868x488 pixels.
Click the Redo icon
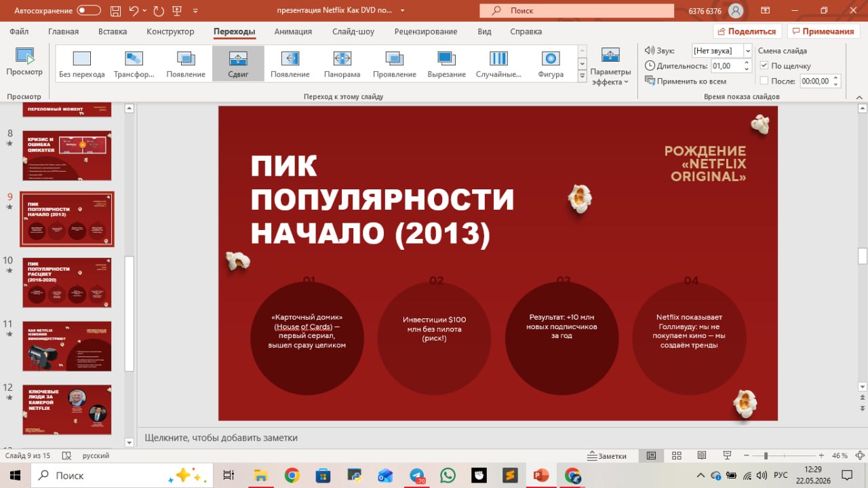click(x=158, y=11)
